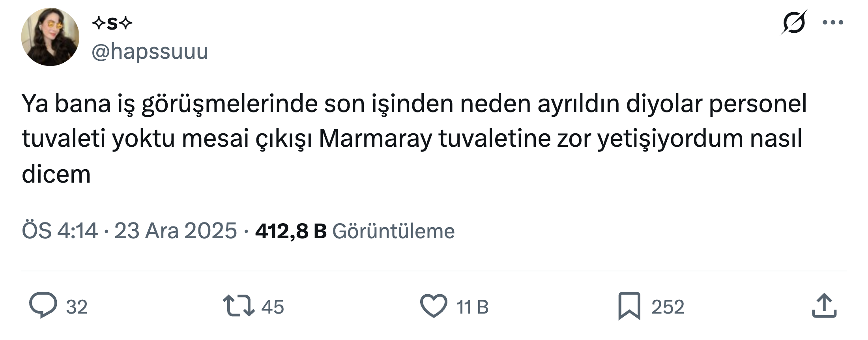The height and width of the screenshot is (340, 868).
Task: Click the 11 B likes count
Action: [472, 307]
